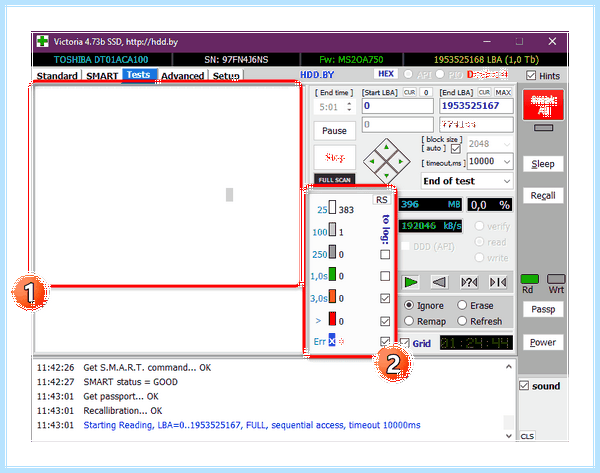Click the gray Wrt indicator
This screenshot has height=473, width=600.
coord(556,279)
